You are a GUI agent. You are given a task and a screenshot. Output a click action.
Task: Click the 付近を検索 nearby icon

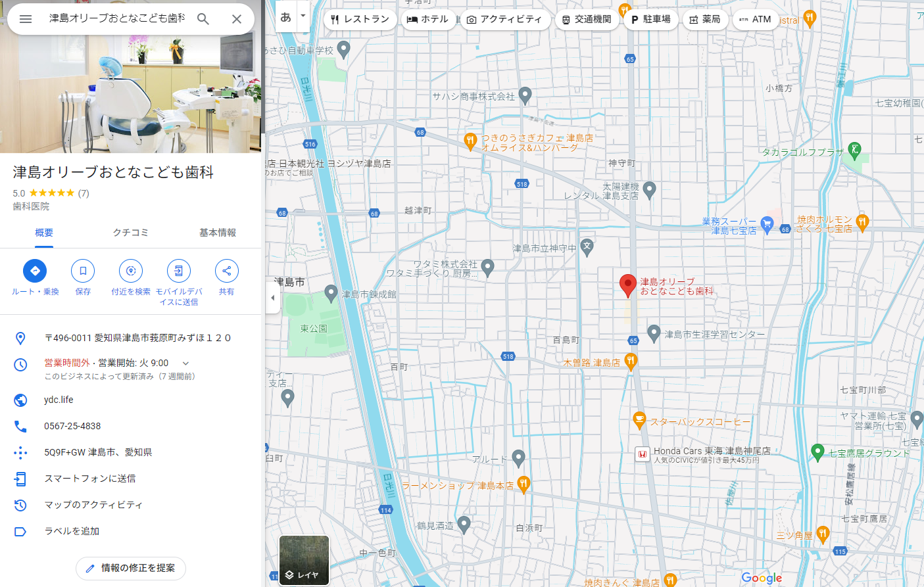pos(131,271)
